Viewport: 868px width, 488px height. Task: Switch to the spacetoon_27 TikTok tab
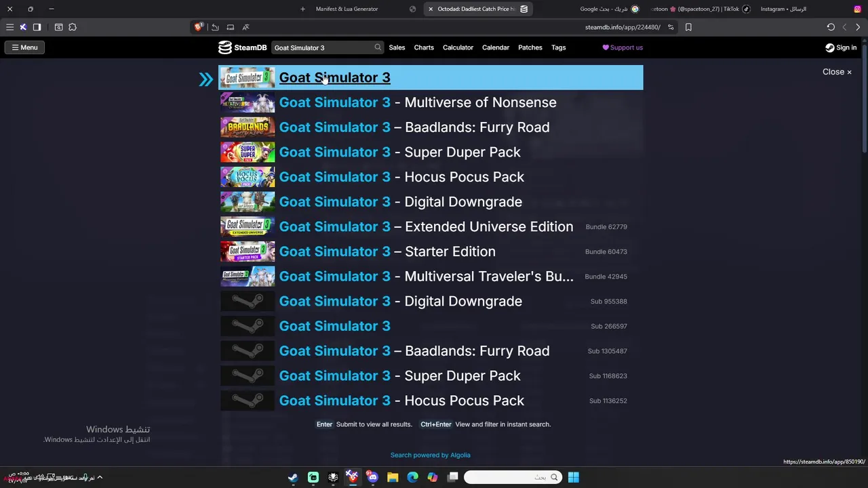point(700,9)
